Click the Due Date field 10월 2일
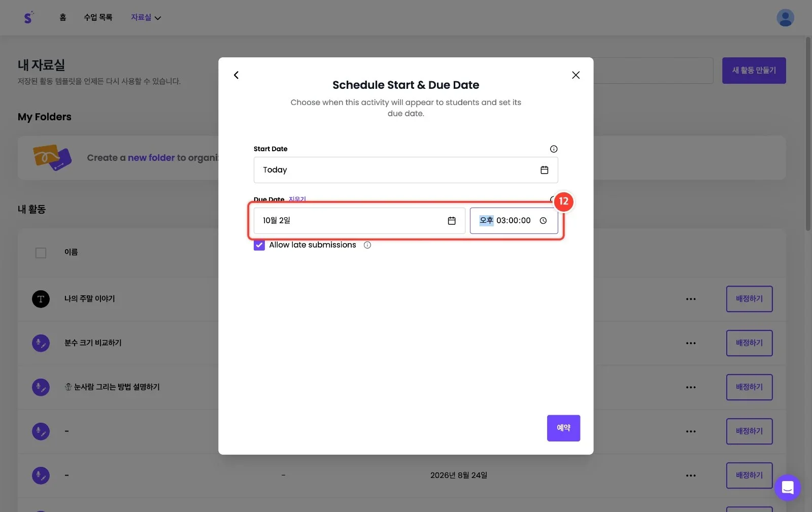 click(x=359, y=221)
